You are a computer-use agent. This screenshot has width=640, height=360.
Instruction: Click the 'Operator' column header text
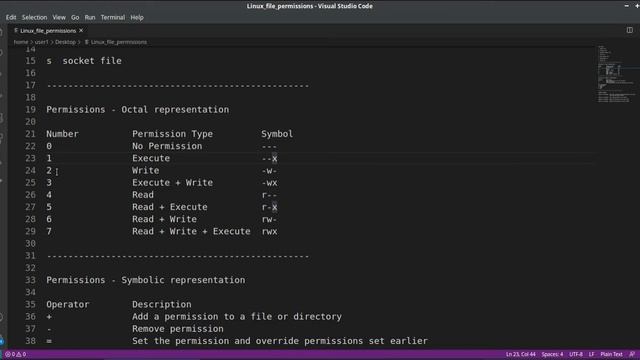pos(67,304)
